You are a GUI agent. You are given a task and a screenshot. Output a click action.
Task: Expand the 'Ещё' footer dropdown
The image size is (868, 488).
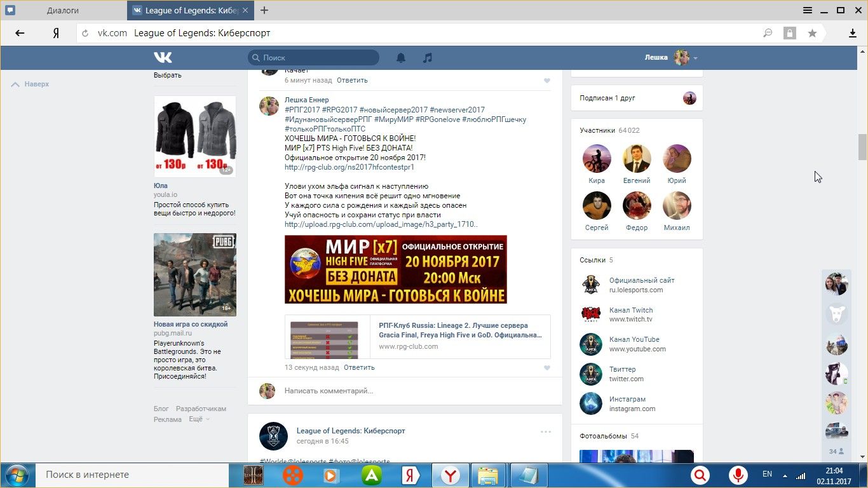pyautogui.click(x=199, y=419)
